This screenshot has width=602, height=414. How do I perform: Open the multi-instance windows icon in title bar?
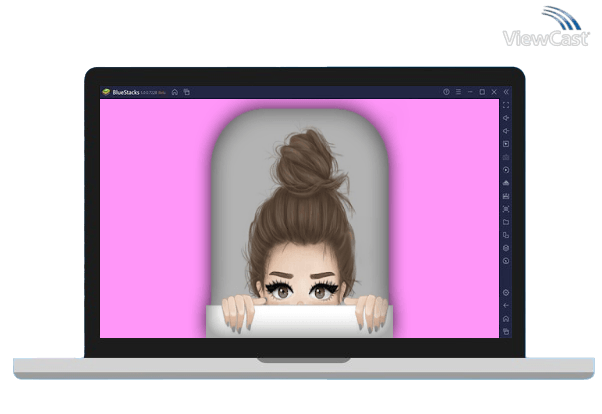click(x=187, y=92)
